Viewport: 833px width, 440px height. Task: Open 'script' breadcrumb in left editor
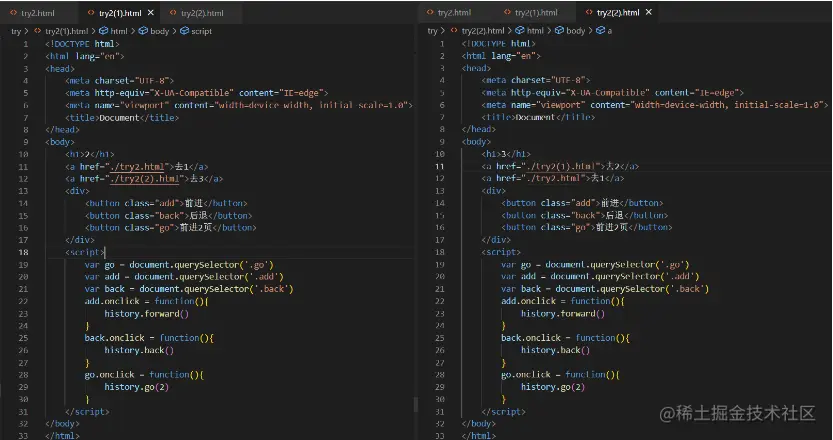(x=201, y=31)
